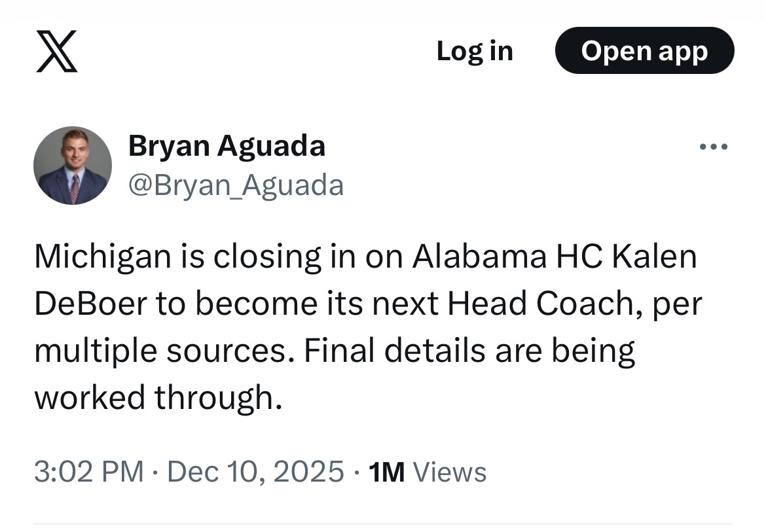Image resolution: width=766 pixels, height=532 pixels.
Task: Click the name DeBoer in the post
Action: [90, 304]
